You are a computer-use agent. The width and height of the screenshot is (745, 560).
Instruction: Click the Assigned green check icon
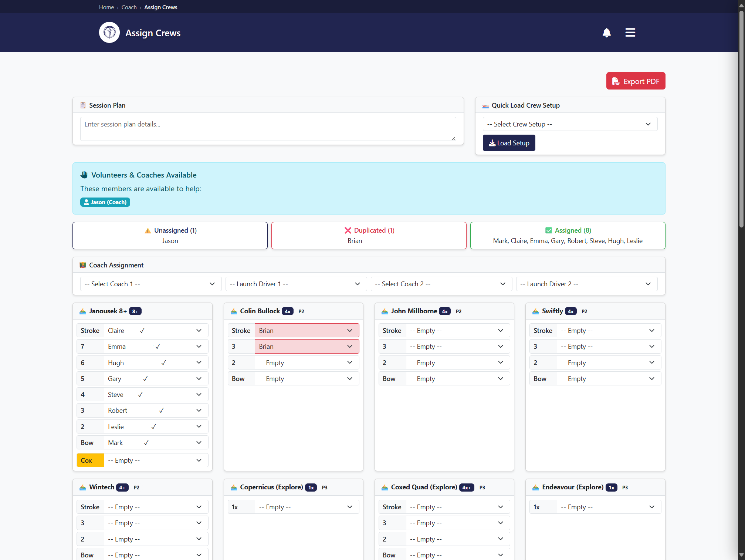[549, 230]
